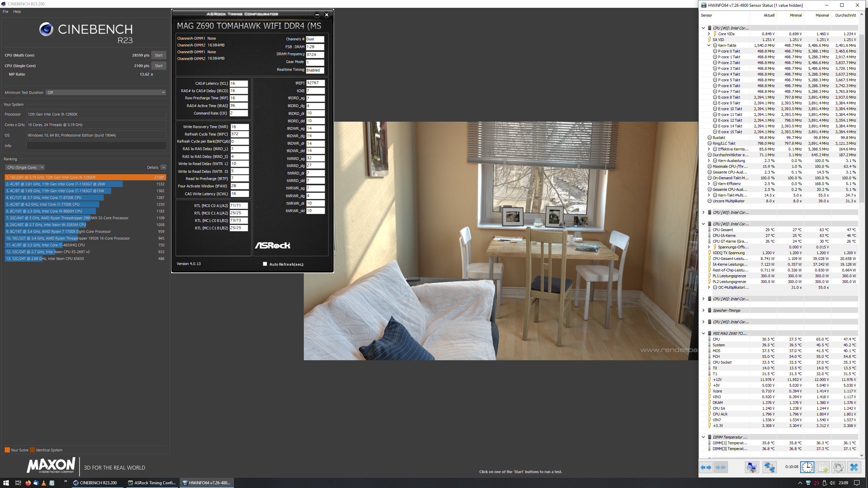The height and width of the screenshot is (488, 868).
Task: Minimize the ASRock Timing Configurator window
Action: pos(317,15)
